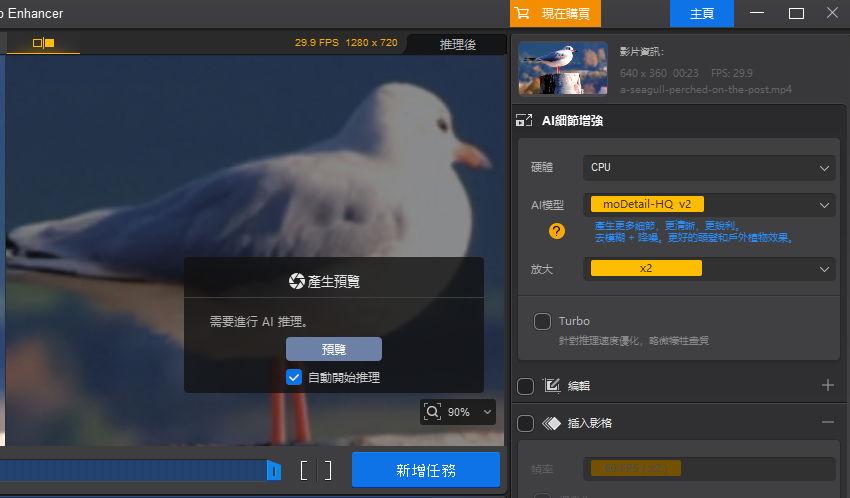Click the 編輯 crop edit icon
This screenshot has width=850, height=498.
[551, 385]
